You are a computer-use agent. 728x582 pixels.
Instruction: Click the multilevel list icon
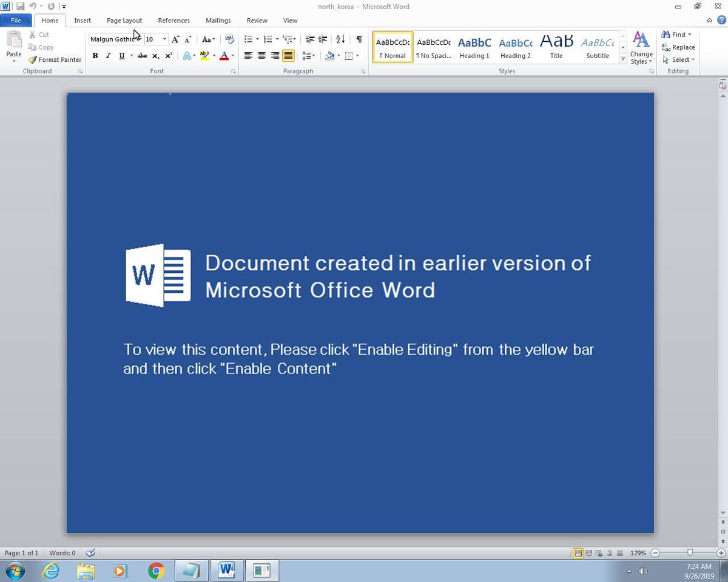point(287,39)
